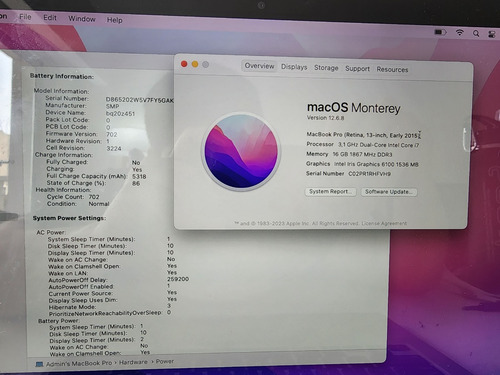This screenshot has height=375, width=500.
Task: Switch to the Support tab
Action: click(357, 69)
